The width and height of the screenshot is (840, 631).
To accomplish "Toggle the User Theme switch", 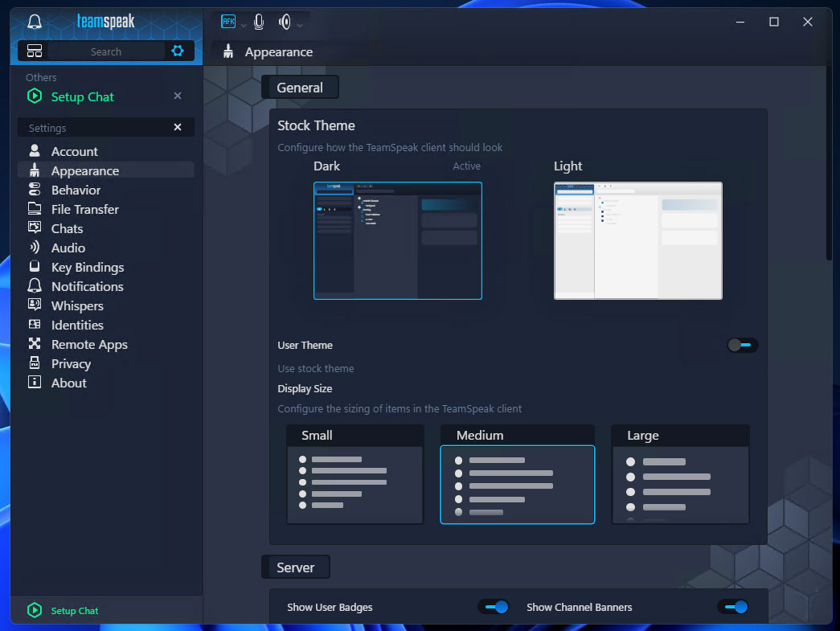I will 742,345.
